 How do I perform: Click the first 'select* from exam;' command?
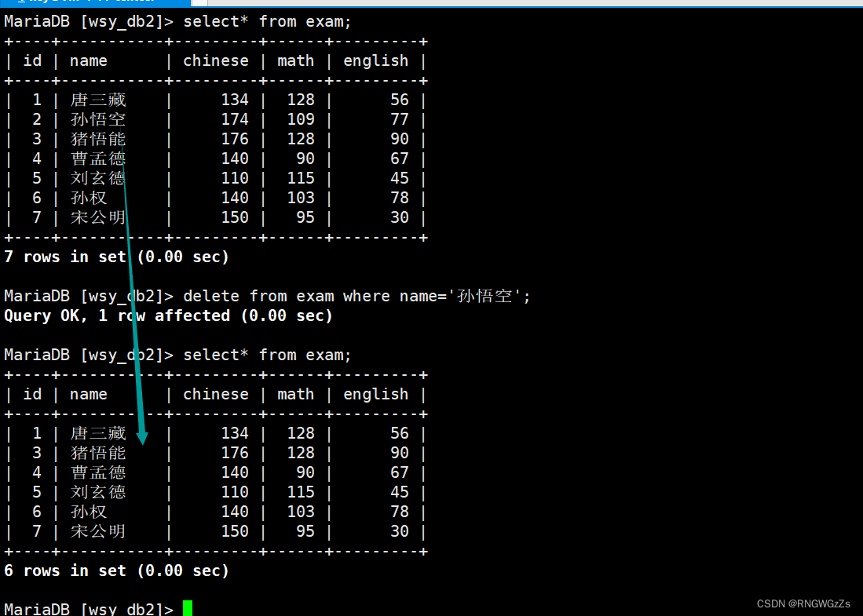pyautogui.click(x=267, y=21)
